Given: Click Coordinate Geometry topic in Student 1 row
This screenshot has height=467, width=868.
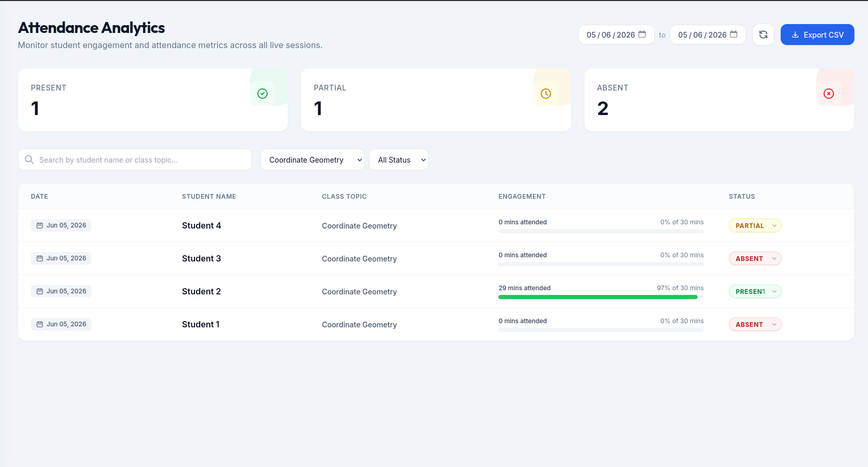Looking at the screenshot, I should click(359, 325).
